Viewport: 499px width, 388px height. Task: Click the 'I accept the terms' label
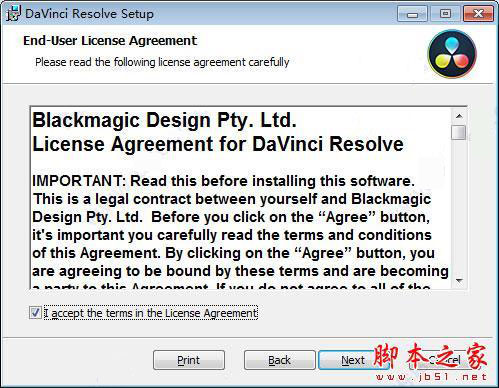point(151,313)
